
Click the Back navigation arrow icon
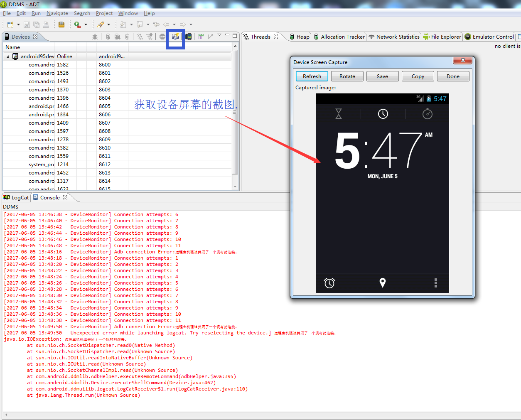coord(166,25)
